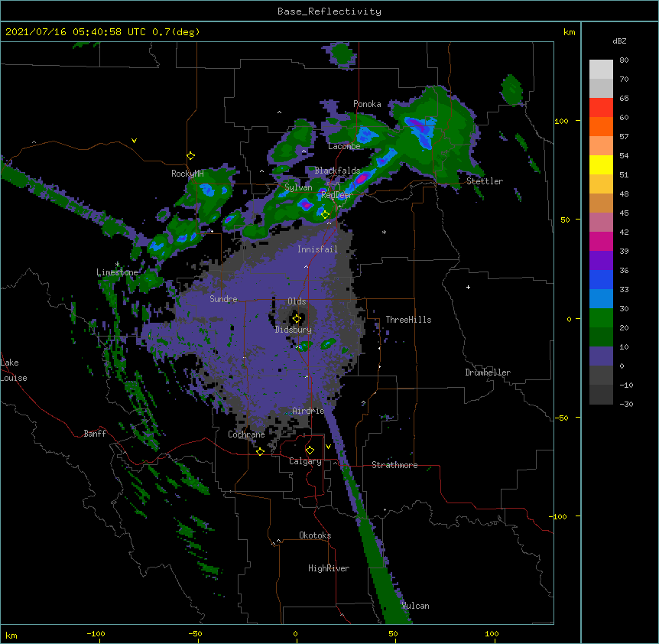Click the yellow diamond marker below Cochrane

coord(260,451)
